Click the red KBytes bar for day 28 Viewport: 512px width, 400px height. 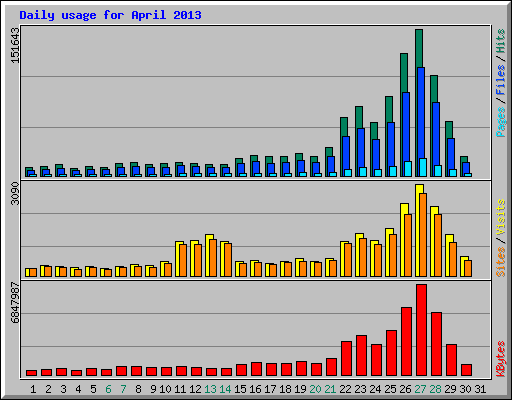(x=436, y=344)
